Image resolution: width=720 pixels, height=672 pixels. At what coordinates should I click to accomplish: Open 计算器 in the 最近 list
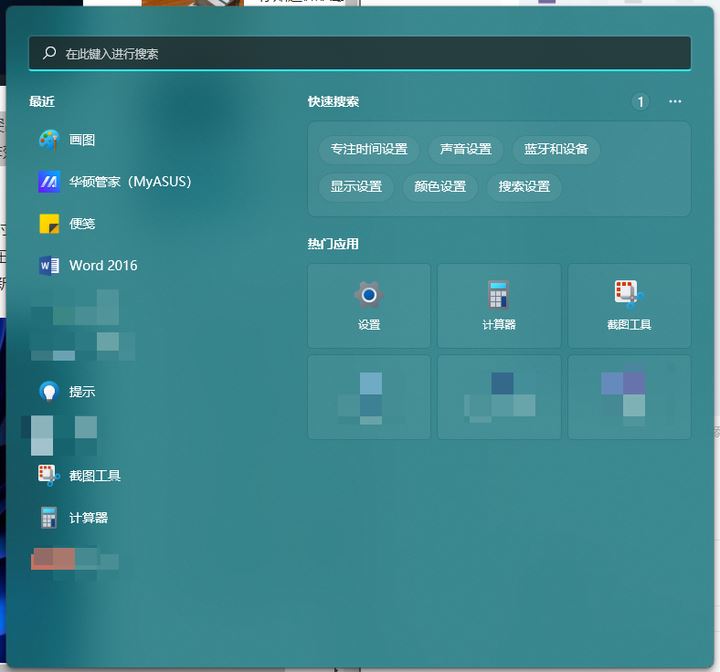point(88,518)
